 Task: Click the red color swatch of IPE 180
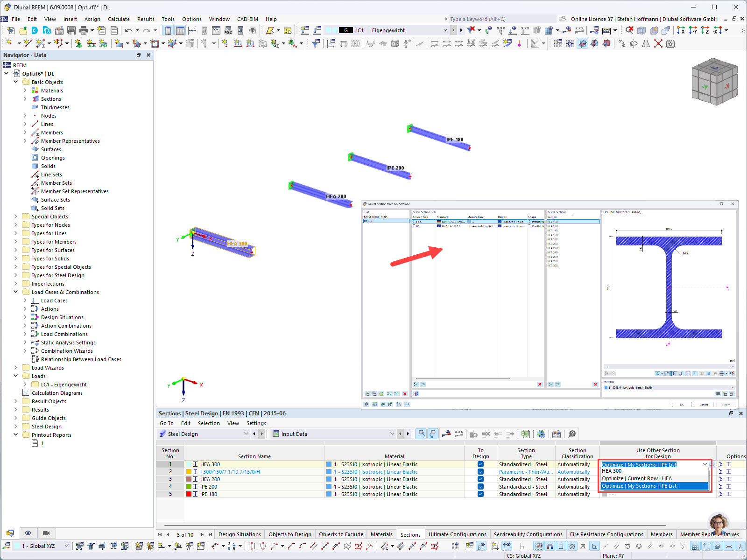[189, 494]
